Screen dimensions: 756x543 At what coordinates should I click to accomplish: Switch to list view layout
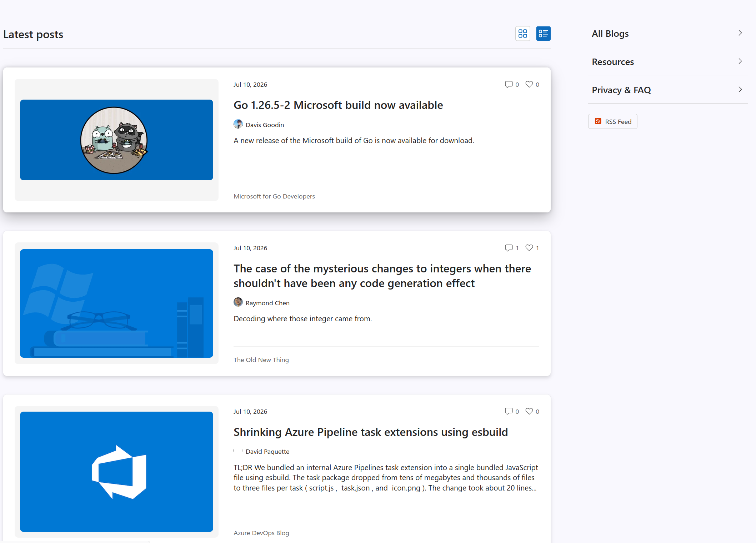(543, 34)
